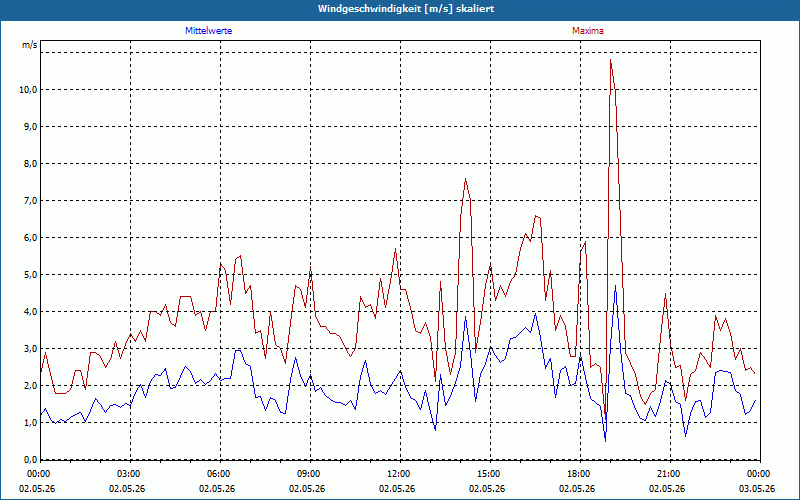Click the highest blue Mittelwerte peak
This screenshot has height=500, width=800.
pyautogui.click(x=615, y=286)
